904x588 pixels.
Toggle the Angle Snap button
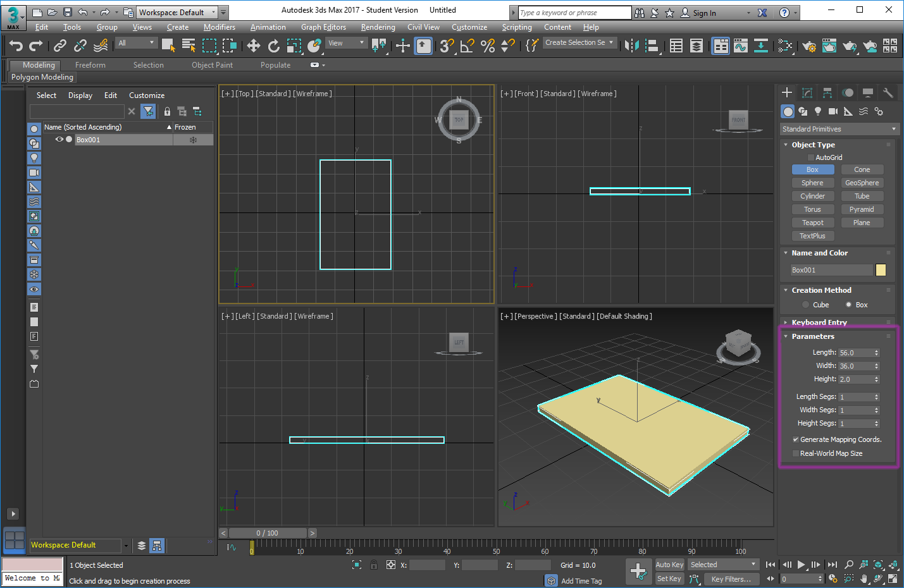[467, 46]
